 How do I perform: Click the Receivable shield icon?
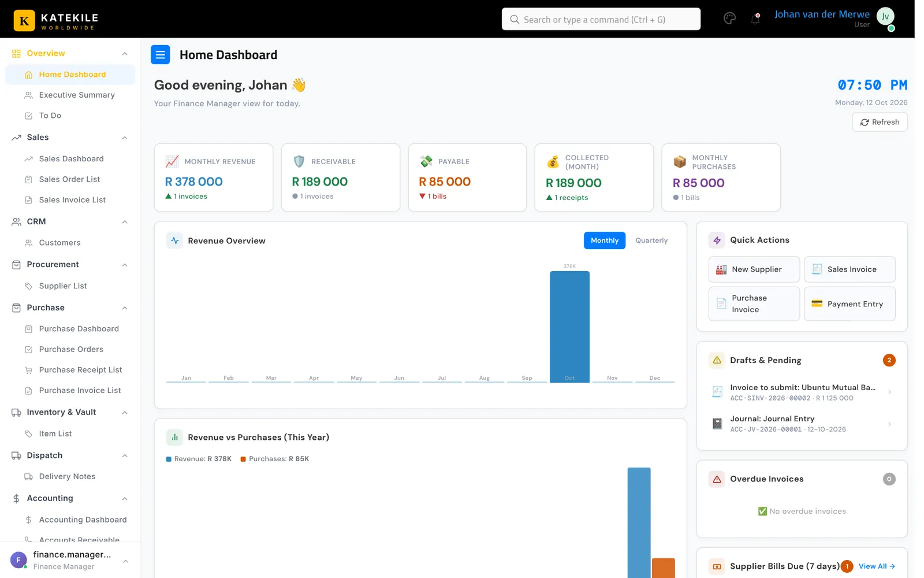(x=299, y=161)
